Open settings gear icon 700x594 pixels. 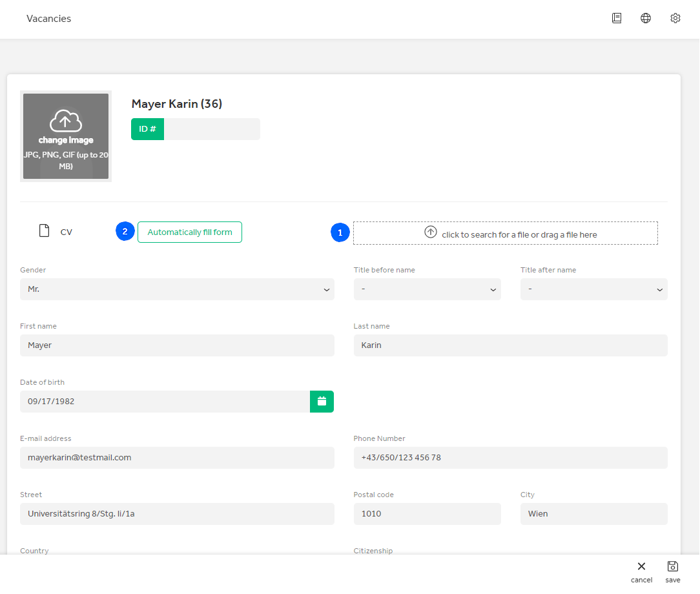[675, 18]
